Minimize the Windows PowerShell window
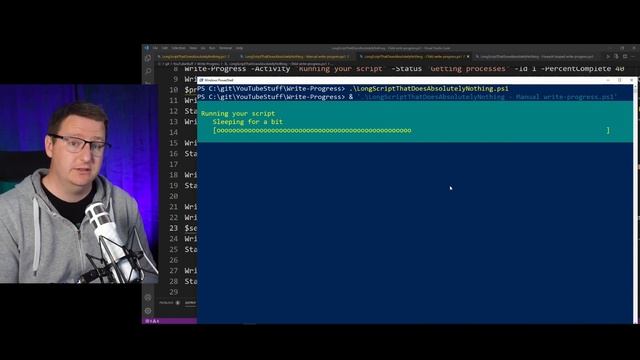This screenshot has width=640, height=360. (608, 80)
